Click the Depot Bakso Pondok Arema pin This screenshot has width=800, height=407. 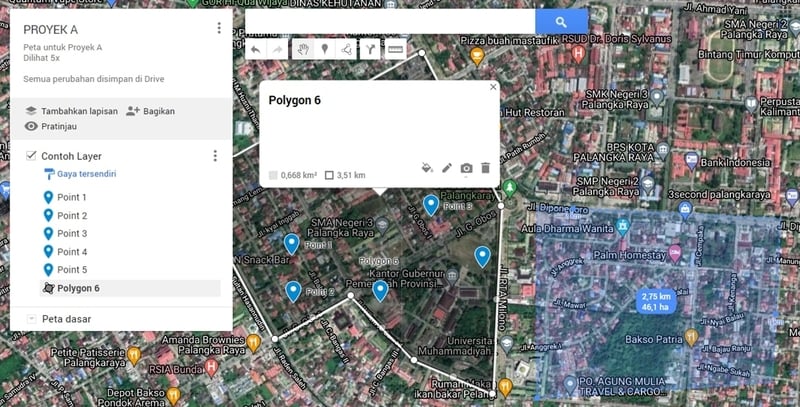[173, 395]
